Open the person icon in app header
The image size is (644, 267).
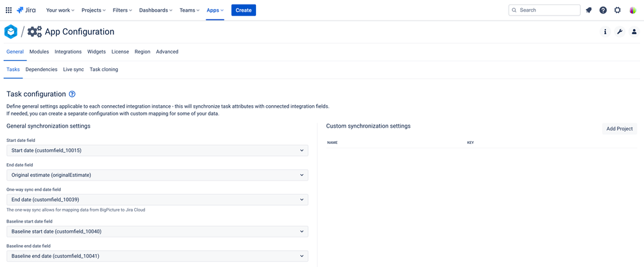coord(634,32)
